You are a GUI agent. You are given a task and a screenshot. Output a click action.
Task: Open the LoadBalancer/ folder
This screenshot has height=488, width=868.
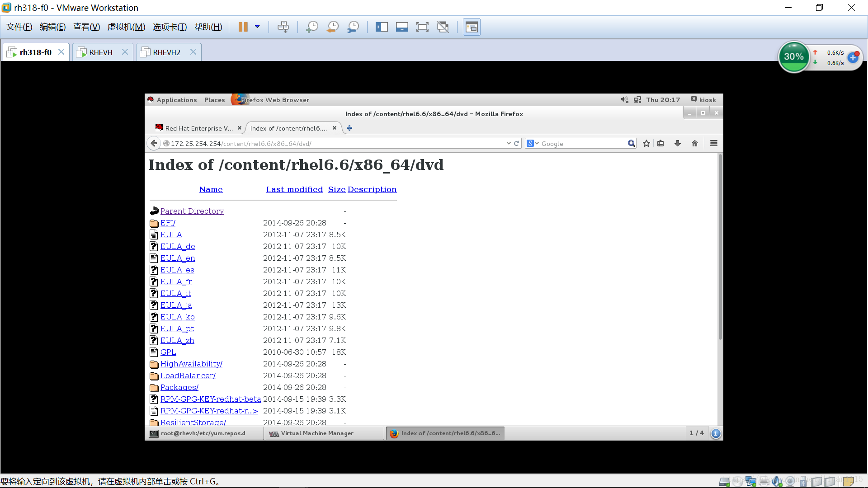pos(188,375)
